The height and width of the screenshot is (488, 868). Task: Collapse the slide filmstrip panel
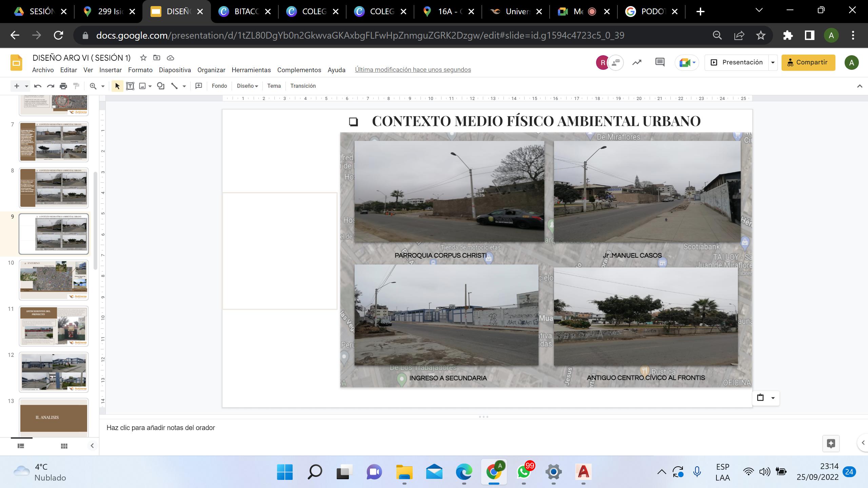(92, 446)
